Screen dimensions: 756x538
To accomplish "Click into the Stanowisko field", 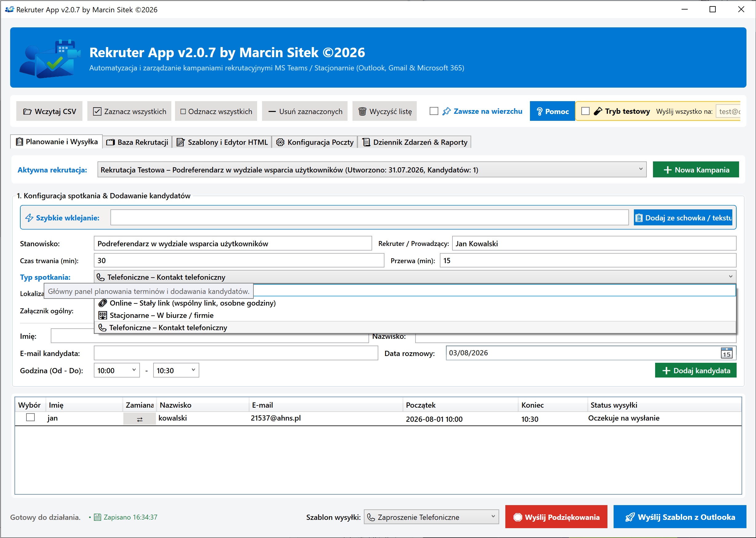I will 233,243.
